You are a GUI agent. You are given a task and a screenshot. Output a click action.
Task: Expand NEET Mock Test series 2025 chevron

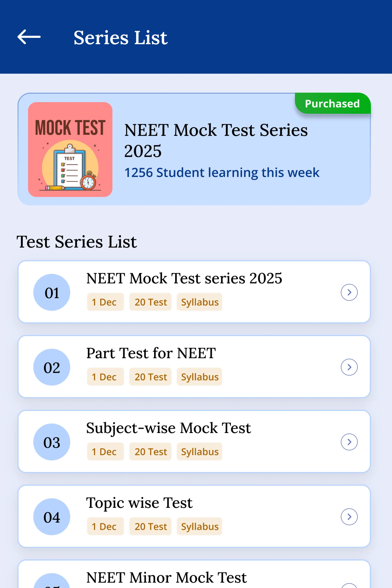click(349, 292)
